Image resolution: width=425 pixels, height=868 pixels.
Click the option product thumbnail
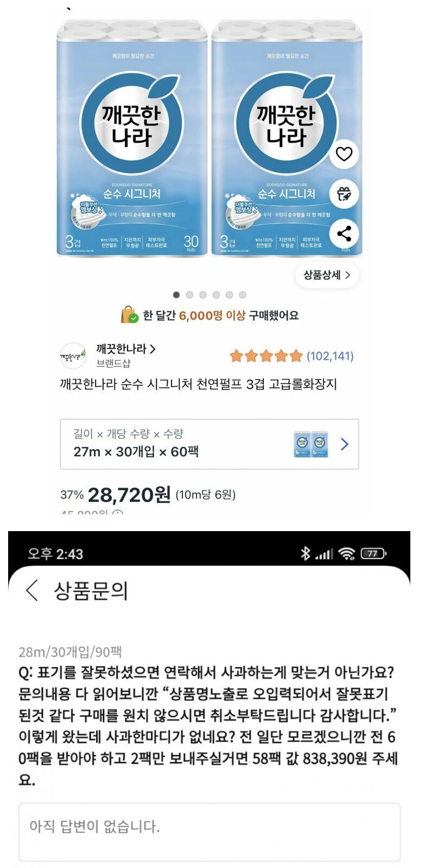point(311,444)
